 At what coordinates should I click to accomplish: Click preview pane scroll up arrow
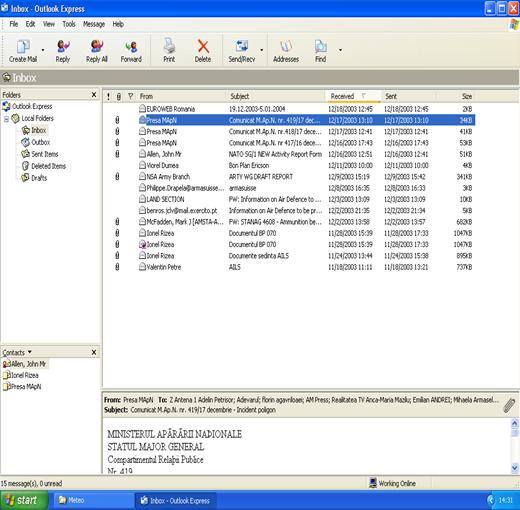pos(515,424)
